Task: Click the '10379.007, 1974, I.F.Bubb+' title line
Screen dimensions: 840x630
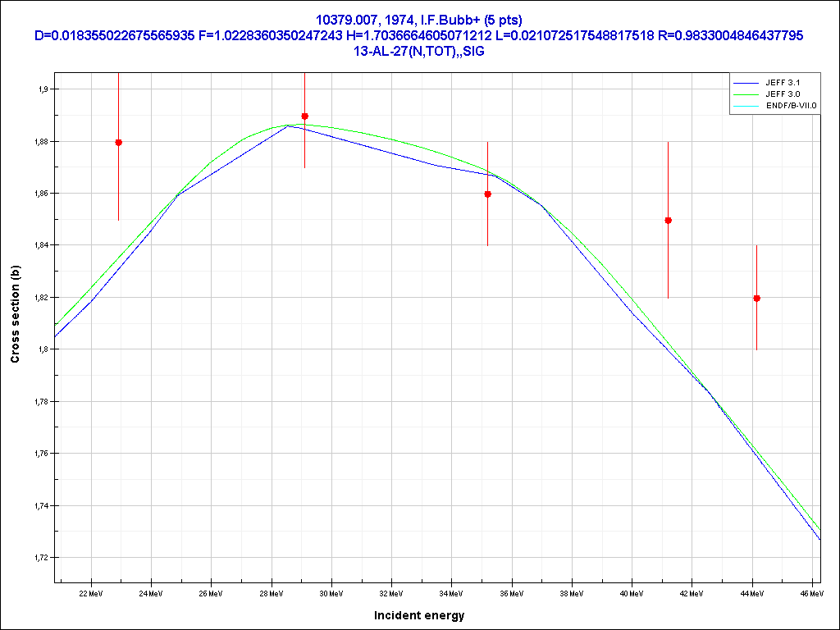Action: (x=419, y=19)
